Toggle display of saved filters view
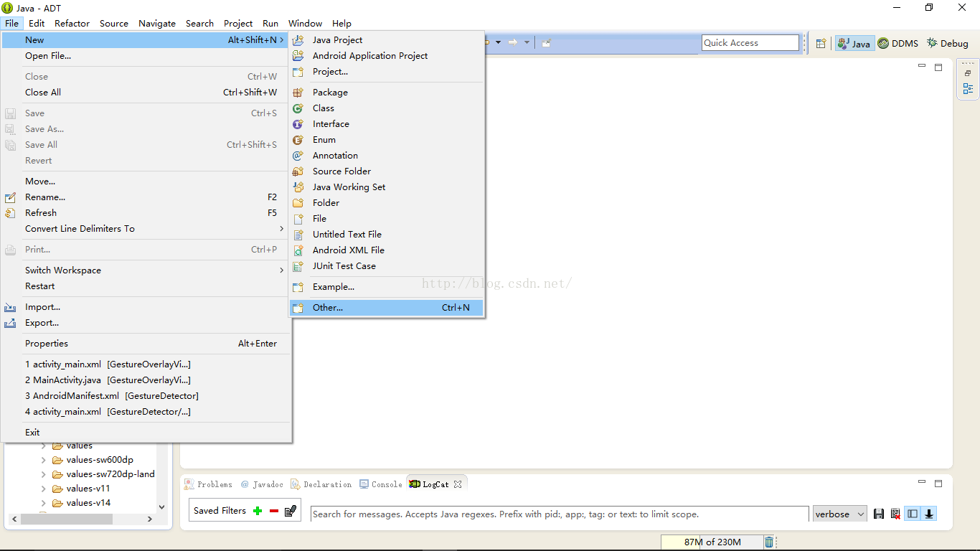Viewport: 980px width, 551px height. pyautogui.click(x=913, y=514)
